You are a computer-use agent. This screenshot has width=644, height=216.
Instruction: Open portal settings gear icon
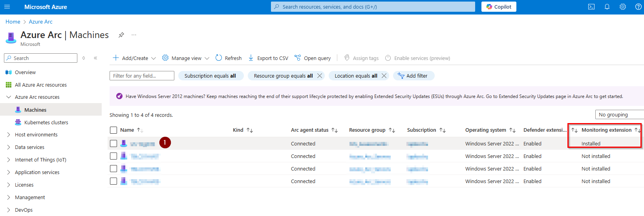[x=622, y=7]
